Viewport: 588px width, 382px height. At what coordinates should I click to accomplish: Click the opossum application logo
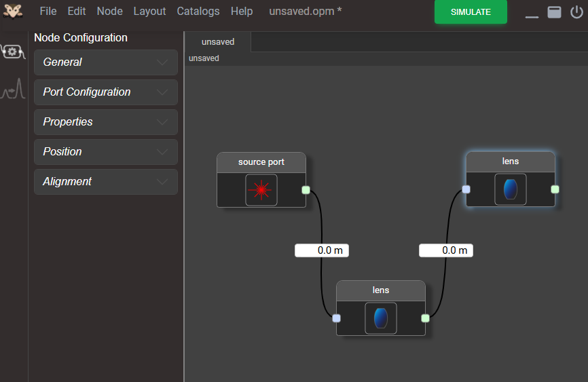click(x=13, y=11)
